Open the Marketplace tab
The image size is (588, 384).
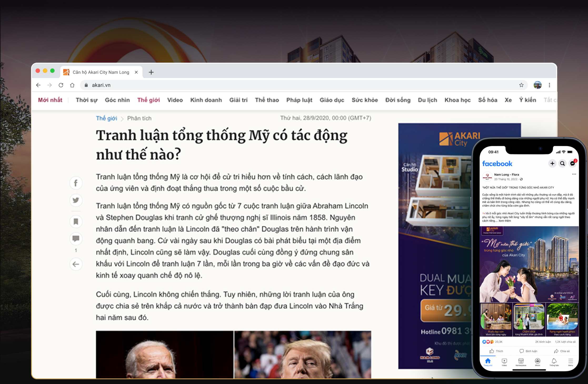[x=521, y=362]
